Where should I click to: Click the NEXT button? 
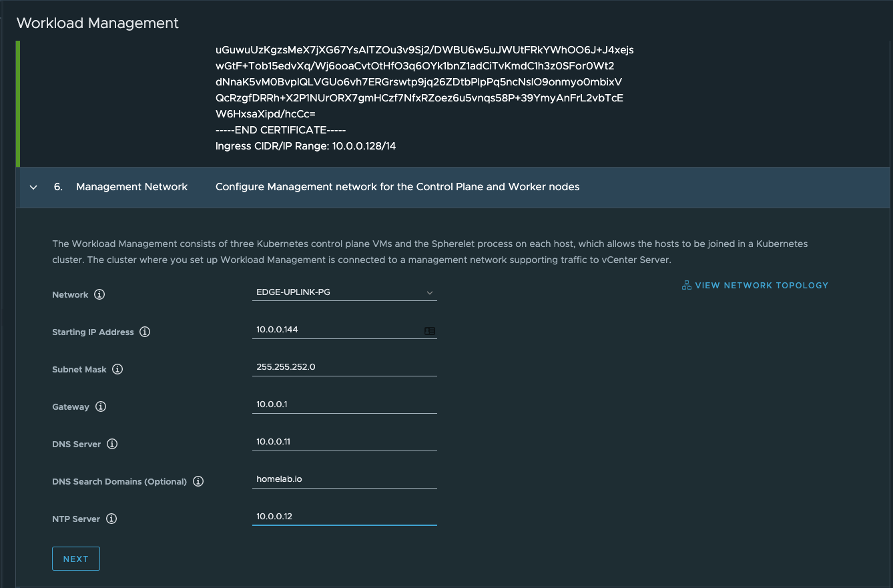click(76, 559)
